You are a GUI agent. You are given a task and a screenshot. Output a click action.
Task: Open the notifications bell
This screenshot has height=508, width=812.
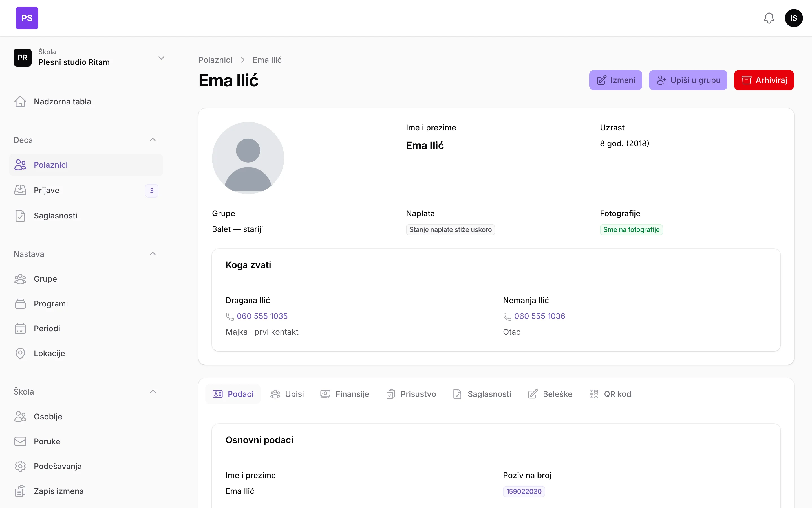(769, 18)
